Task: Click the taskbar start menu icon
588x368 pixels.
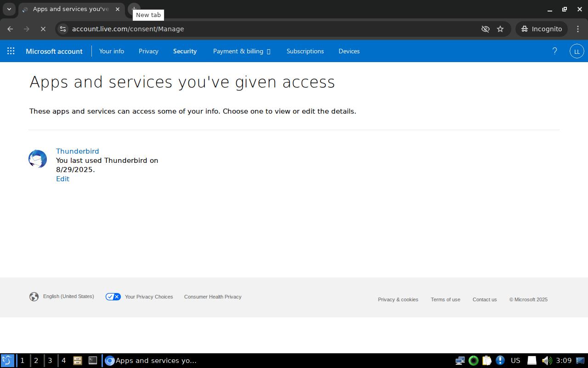Action: [7, 361]
